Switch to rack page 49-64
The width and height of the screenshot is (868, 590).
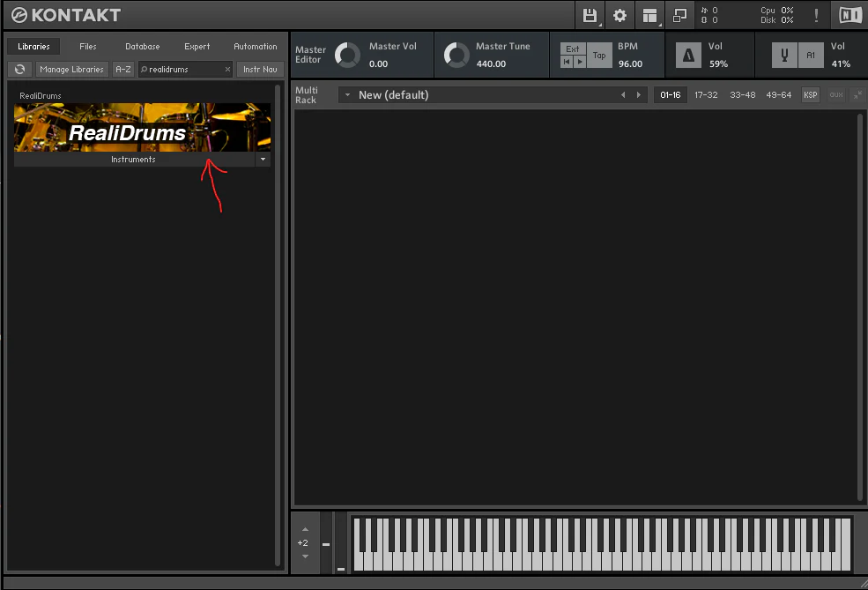[x=778, y=94]
